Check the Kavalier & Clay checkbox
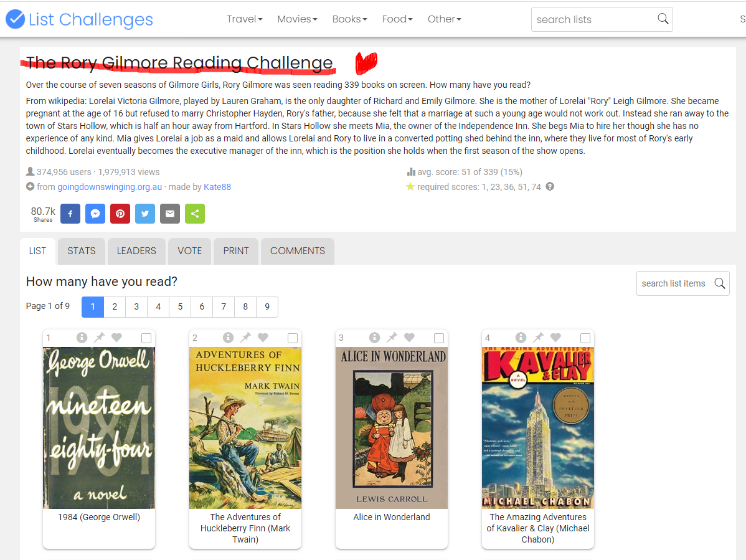Viewport: 746px width, 560px height. pyautogui.click(x=585, y=338)
